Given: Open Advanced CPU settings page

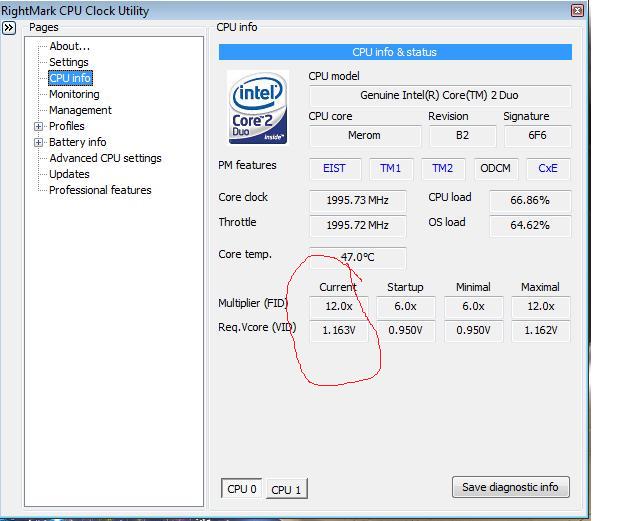Looking at the screenshot, I should (x=105, y=158).
